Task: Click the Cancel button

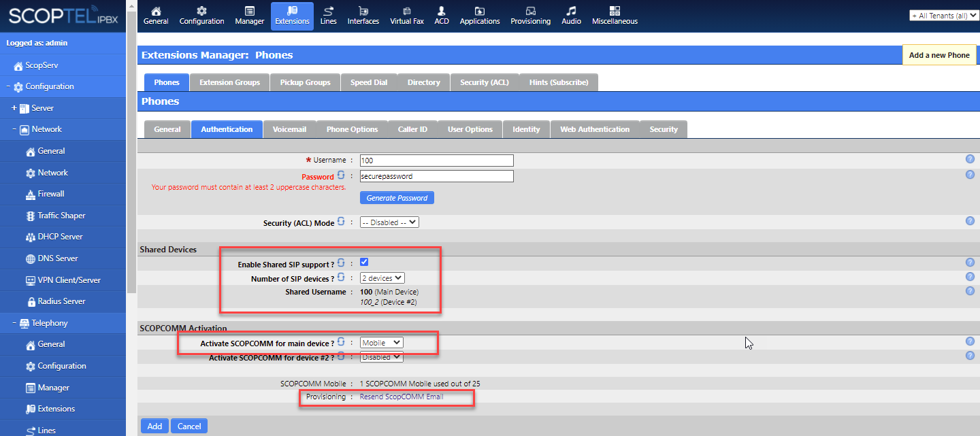Action: (x=189, y=426)
